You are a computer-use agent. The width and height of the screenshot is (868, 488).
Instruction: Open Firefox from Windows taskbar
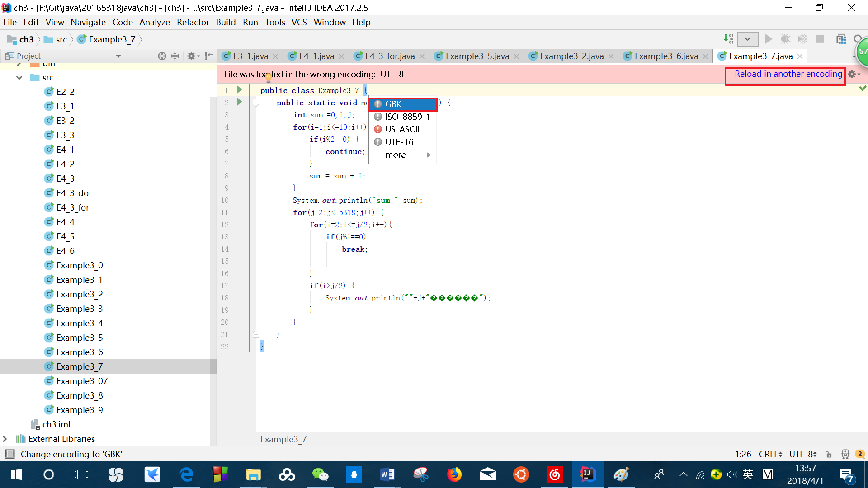click(454, 474)
